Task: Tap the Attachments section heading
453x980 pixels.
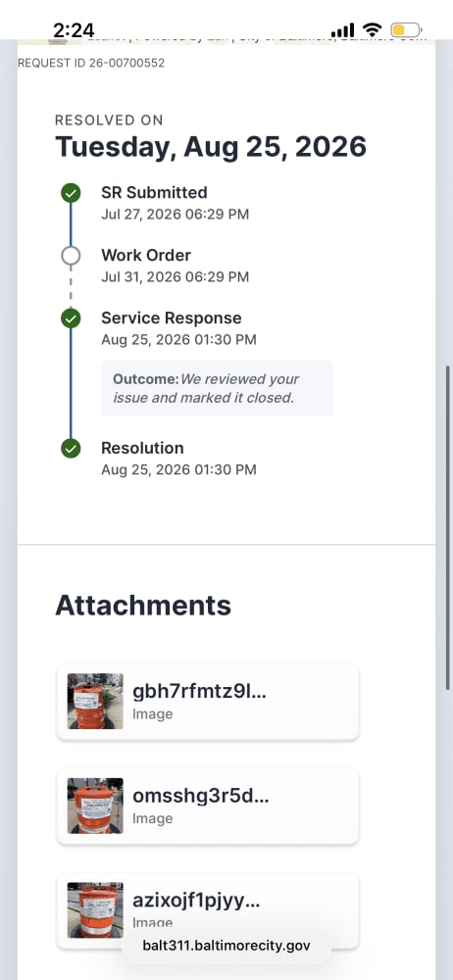Action: [143, 605]
